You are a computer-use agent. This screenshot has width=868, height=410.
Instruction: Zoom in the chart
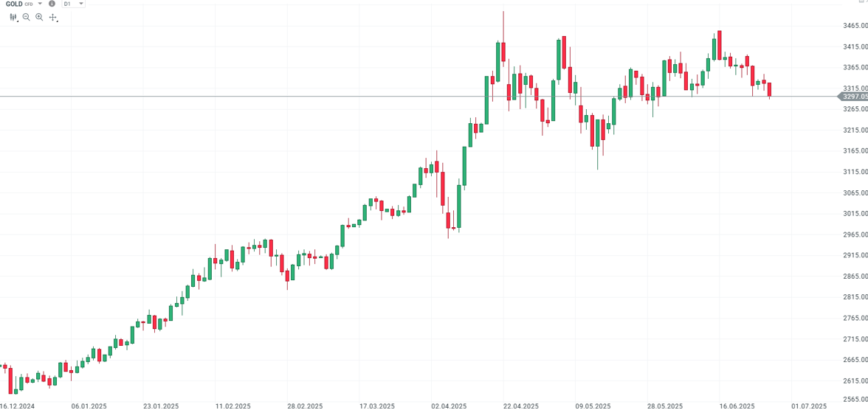point(40,17)
